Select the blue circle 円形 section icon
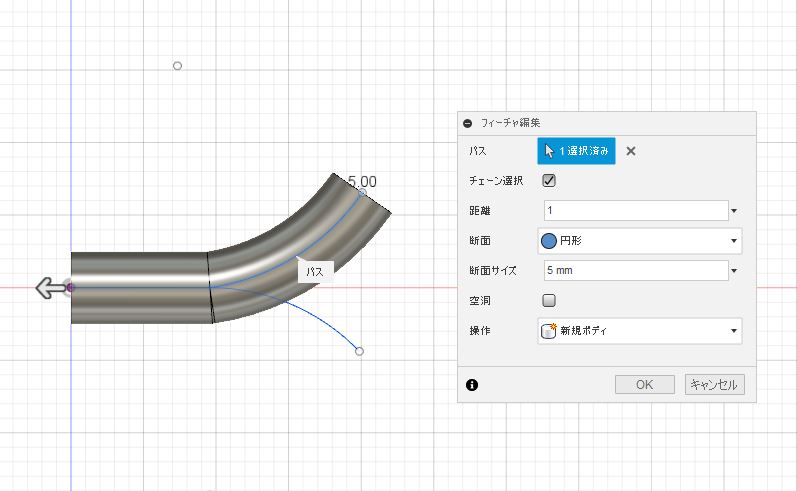Screen dimensions: 797x491 [x=549, y=240]
